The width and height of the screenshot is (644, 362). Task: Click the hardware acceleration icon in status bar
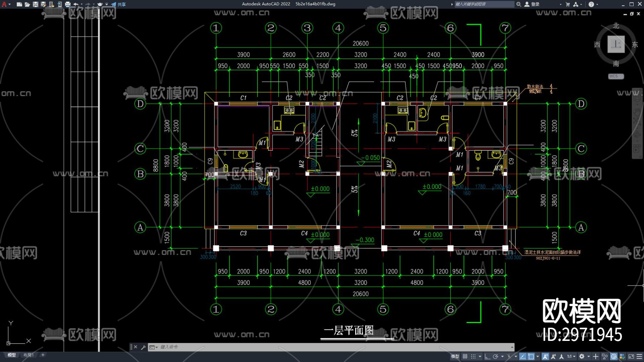pos(614,356)
